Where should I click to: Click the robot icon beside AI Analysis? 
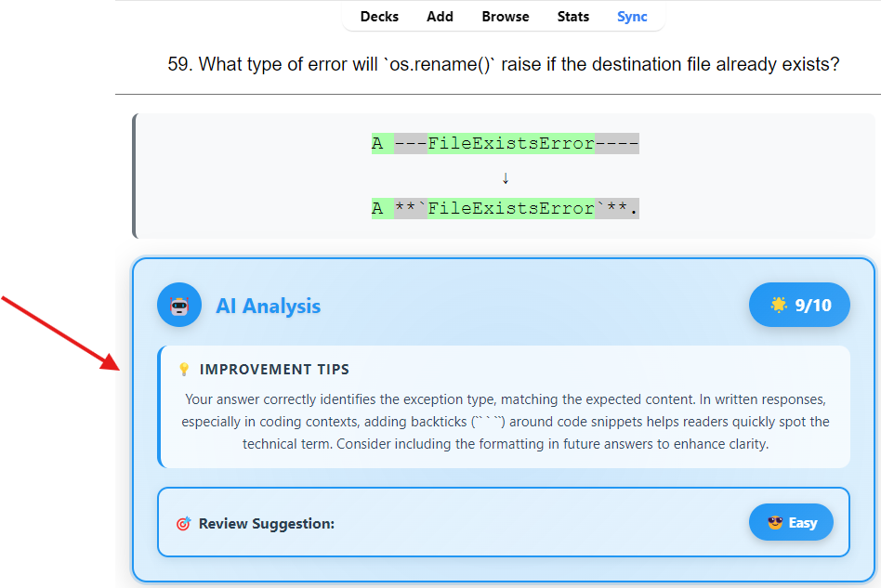tap(179, 306)
